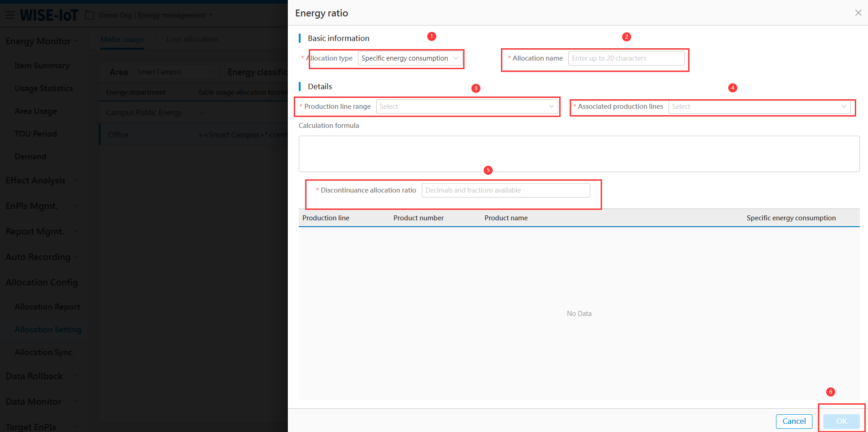Click the Allocation name input field
The image size is (868, 432).
click(626, 58)
